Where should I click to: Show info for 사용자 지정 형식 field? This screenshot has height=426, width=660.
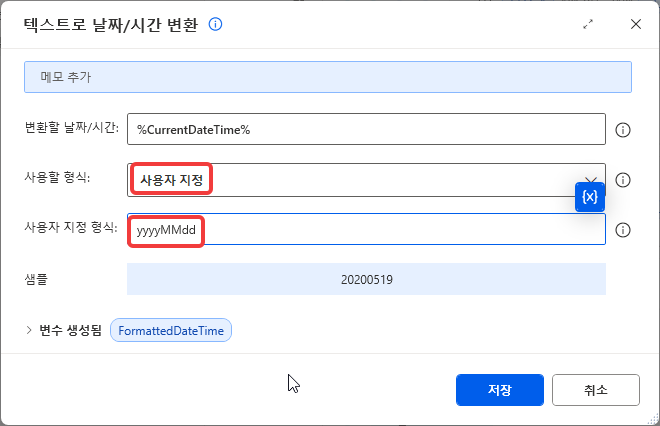[623, 230]
